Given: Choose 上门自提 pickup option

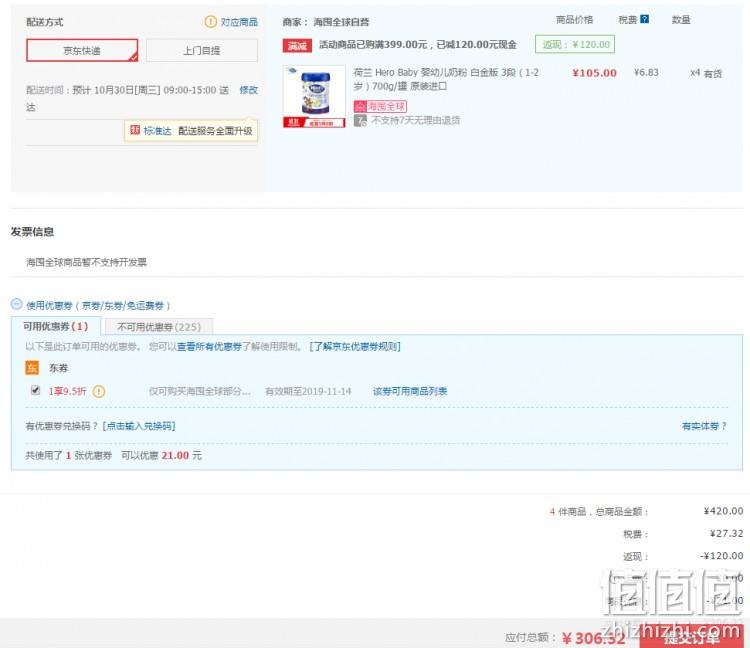Looking at the screenshot, I should coord(202,50).
